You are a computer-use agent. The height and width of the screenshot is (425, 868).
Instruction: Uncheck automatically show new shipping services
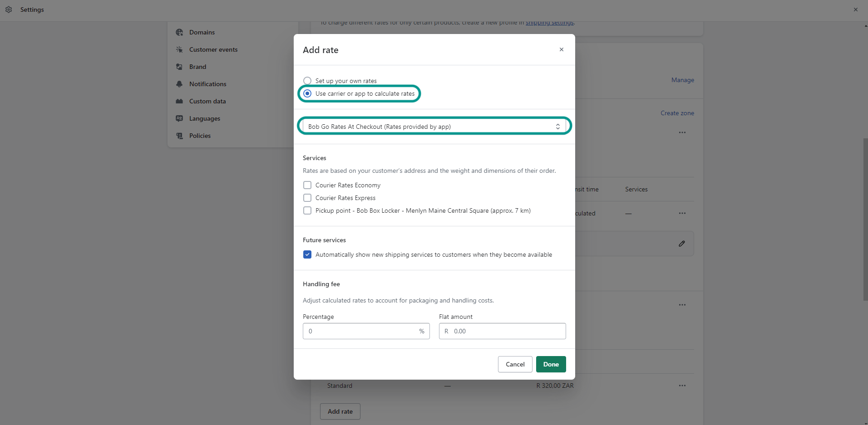(307, 254)
